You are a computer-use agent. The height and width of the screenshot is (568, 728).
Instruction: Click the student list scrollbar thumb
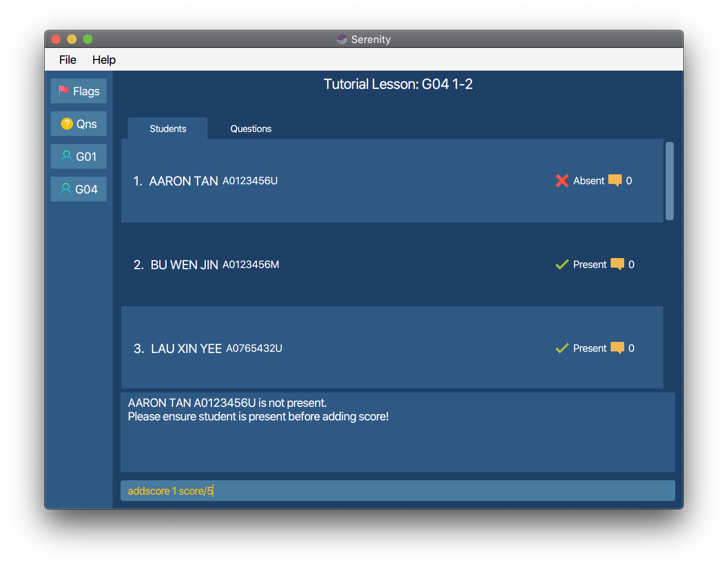click(670, 181)
